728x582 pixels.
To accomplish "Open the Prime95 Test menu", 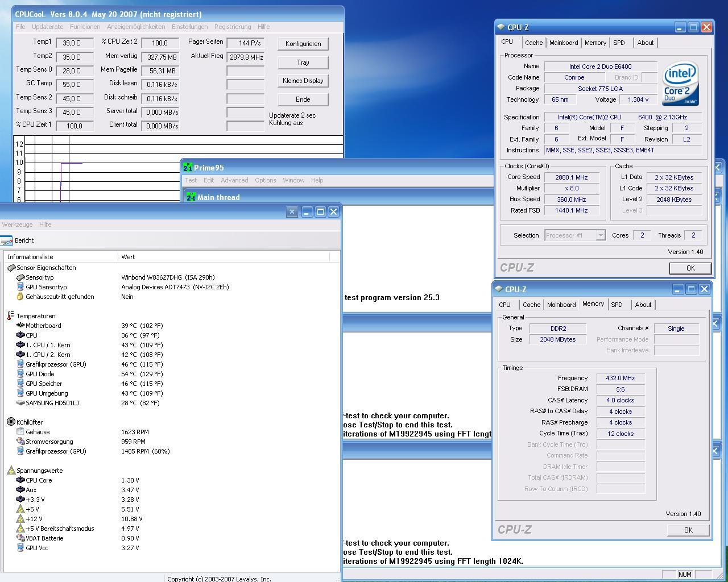I will (191, 180).
